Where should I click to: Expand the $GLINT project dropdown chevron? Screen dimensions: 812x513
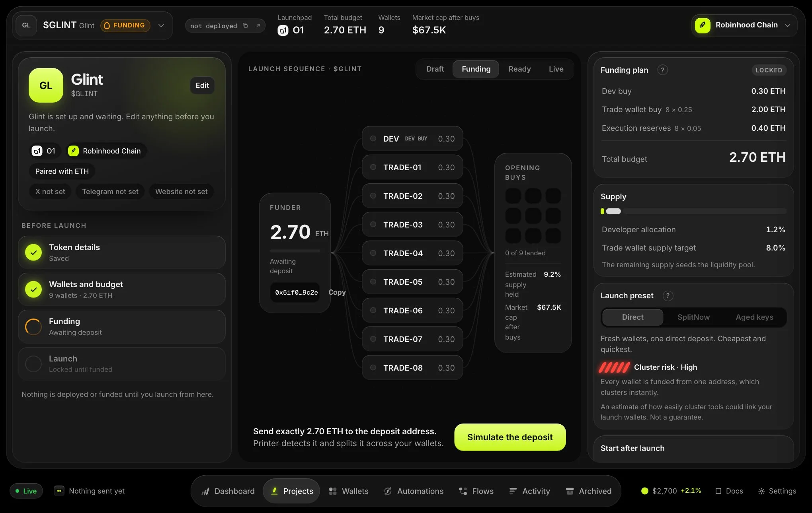pos(161,25)
